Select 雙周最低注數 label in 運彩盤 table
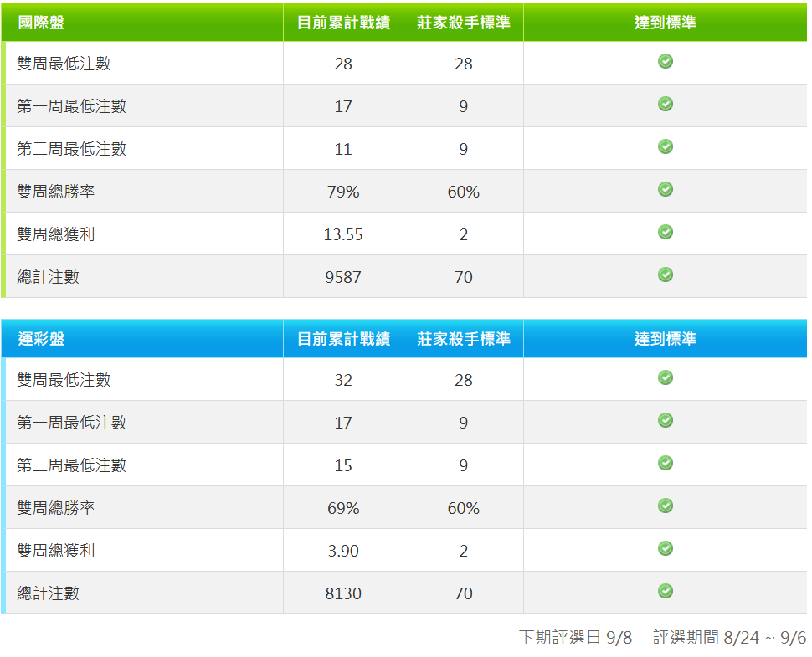This screenshot has width=812, height=657. point(64,379)
